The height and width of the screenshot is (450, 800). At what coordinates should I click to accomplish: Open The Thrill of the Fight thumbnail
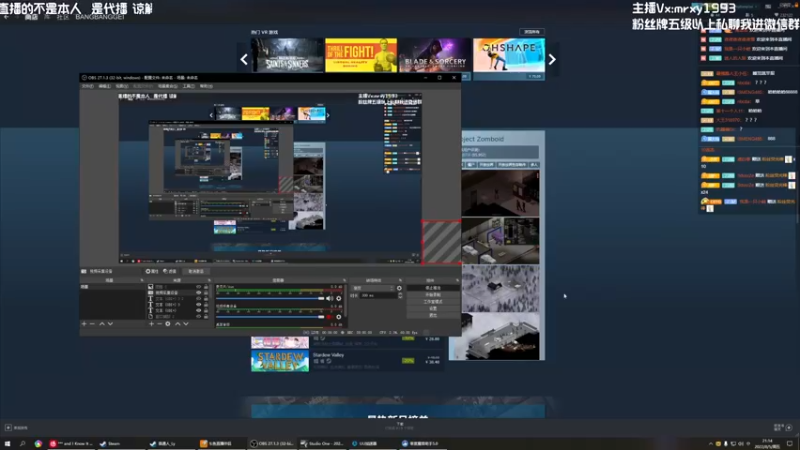coord(361,55)
